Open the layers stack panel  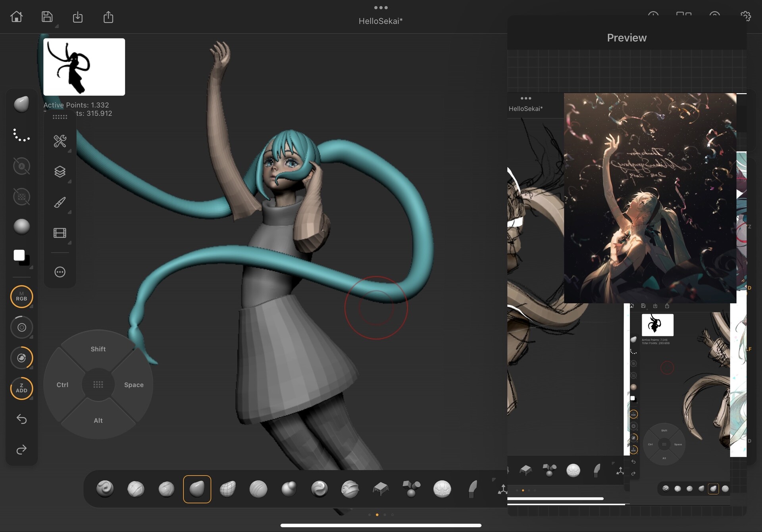coord(60,172)
